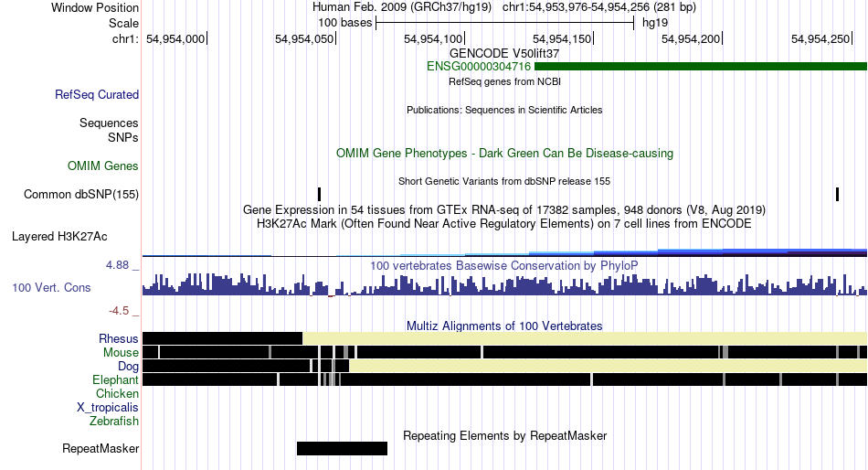This screenshot has height=470, width=868.
Task: Click the 100 bases scale bar
Action: tap(505, 23)
